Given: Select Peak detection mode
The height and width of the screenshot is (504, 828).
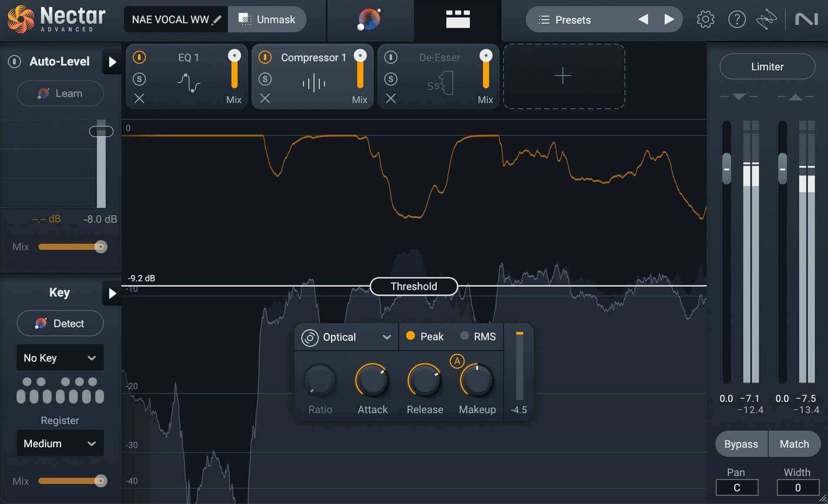Looking at the screenshot, I should pyautogui.click(x=425, y=336).
